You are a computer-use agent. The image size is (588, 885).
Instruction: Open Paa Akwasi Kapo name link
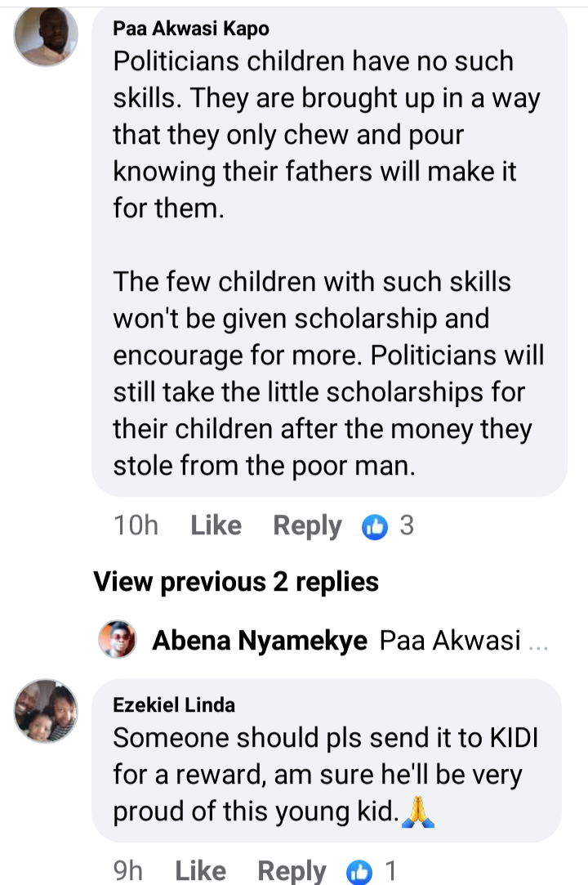pos(191,29)
